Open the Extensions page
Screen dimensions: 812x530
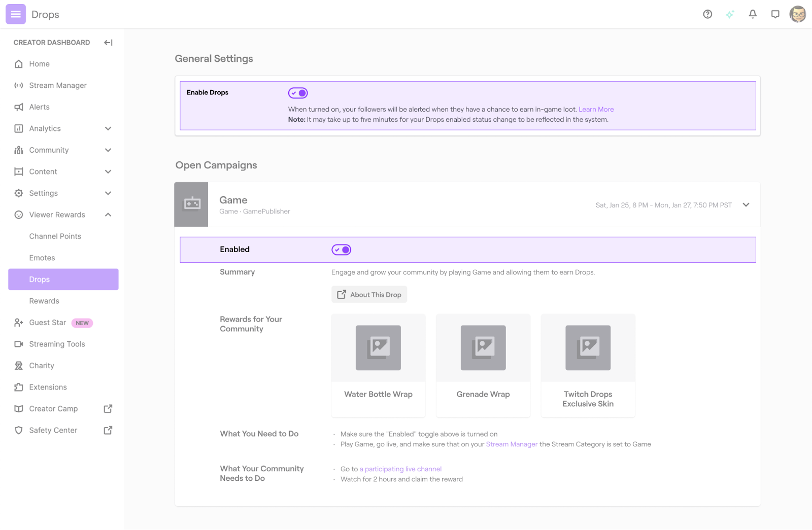click(47, 387)
